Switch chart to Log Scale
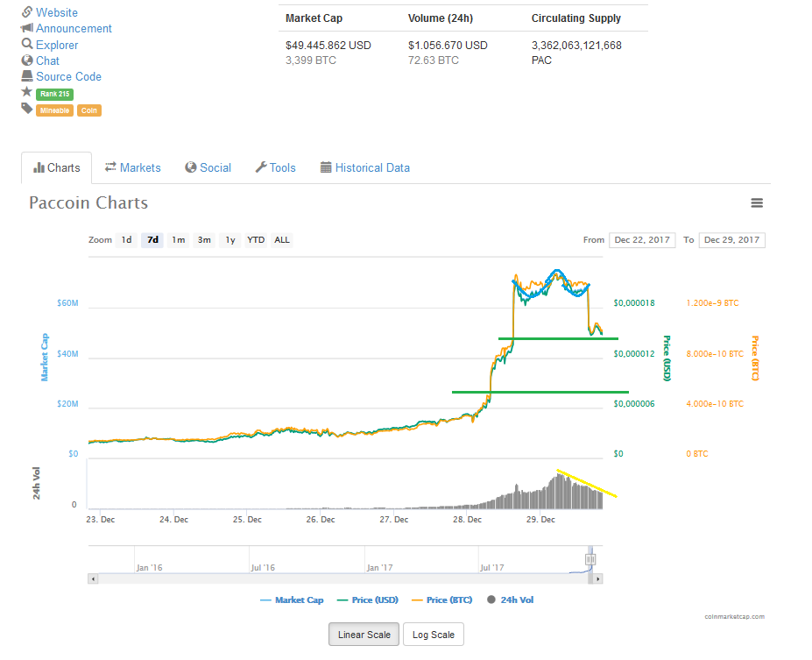The image size is (812, 660). [x=433, y=635]
